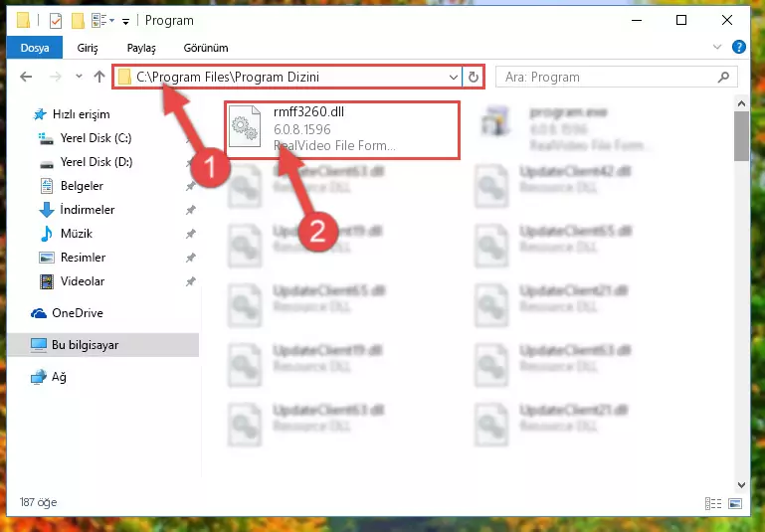Screen dimensions: 765x532
Task: Select Hızlı erişim in the navigation pane
Action: [81, 114]
